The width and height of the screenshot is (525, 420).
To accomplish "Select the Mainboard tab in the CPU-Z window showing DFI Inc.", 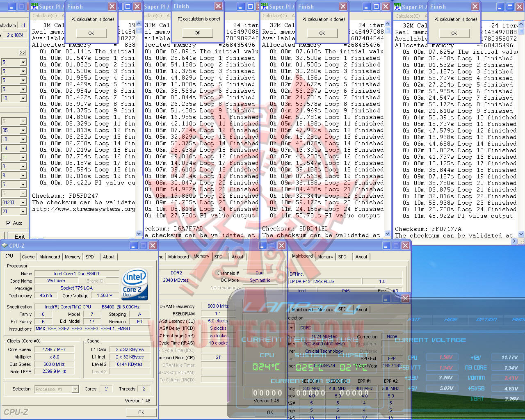I will (x=302, y=256).
